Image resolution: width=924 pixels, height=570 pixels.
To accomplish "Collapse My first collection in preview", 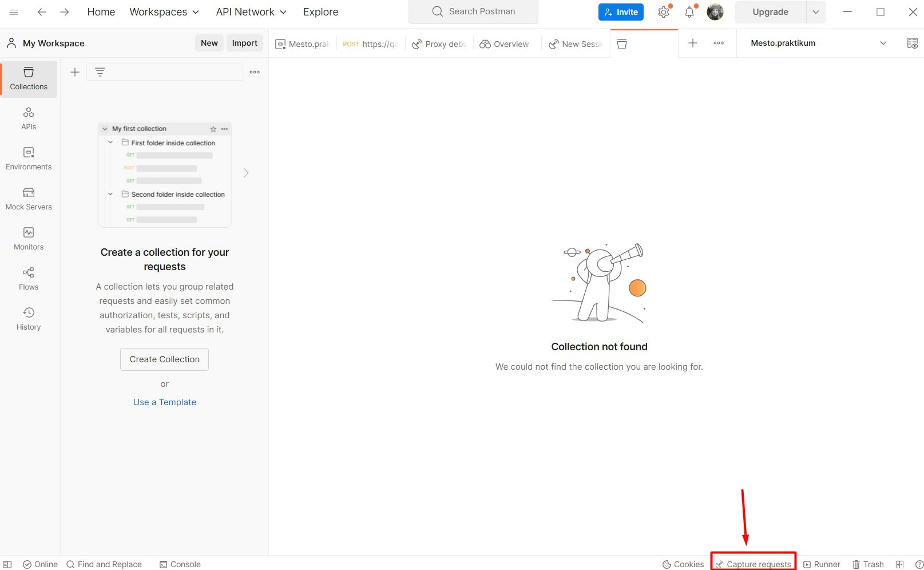I will [x=105, y=129].
